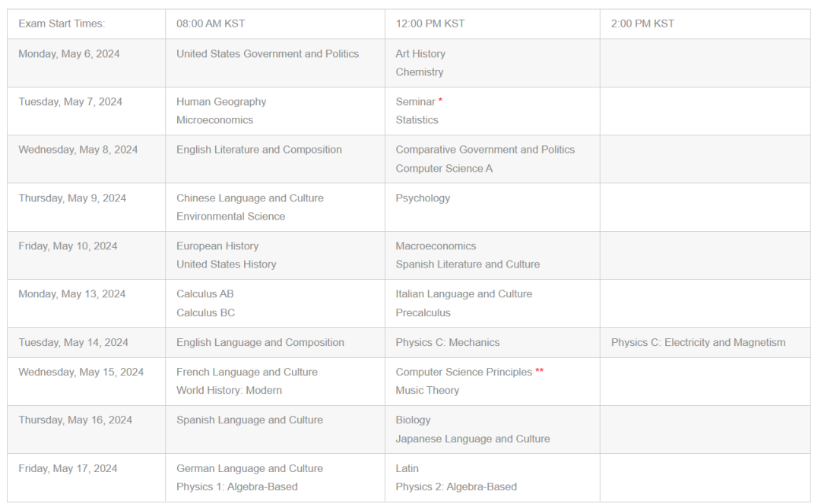Image resolution: width=821 pixels, height=504 pixels.
Task: Click the red asterisk next to Seminar
Action: pos(440,100)
